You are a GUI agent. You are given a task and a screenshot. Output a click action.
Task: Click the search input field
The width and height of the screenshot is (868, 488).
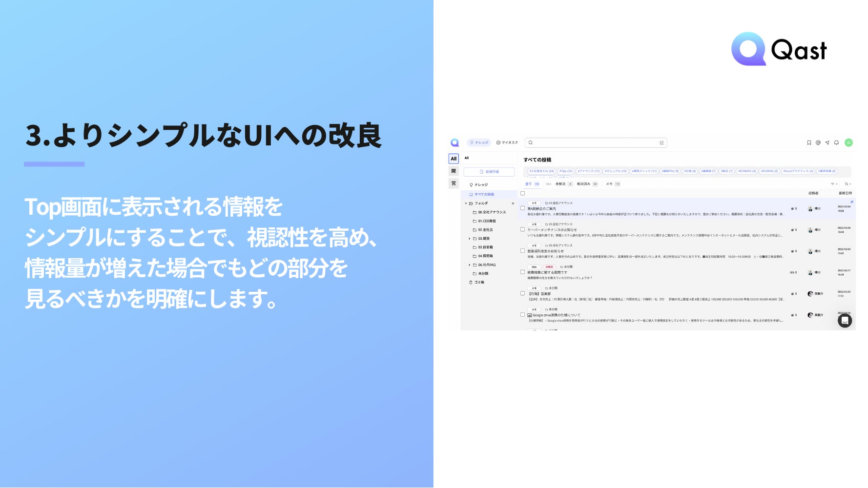[x=596, y=143]
